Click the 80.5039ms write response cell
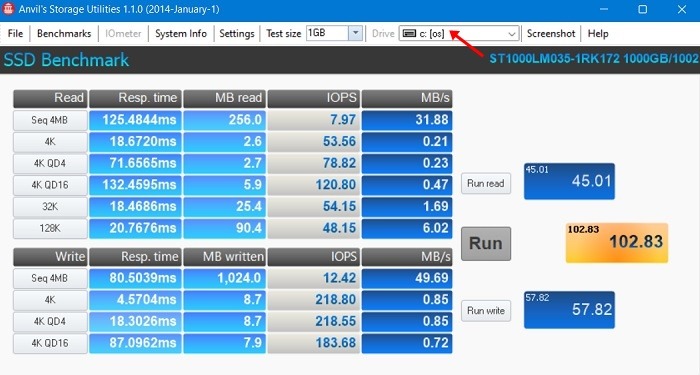Viewport: 700px width, 375px height. [x=135, y=278]
